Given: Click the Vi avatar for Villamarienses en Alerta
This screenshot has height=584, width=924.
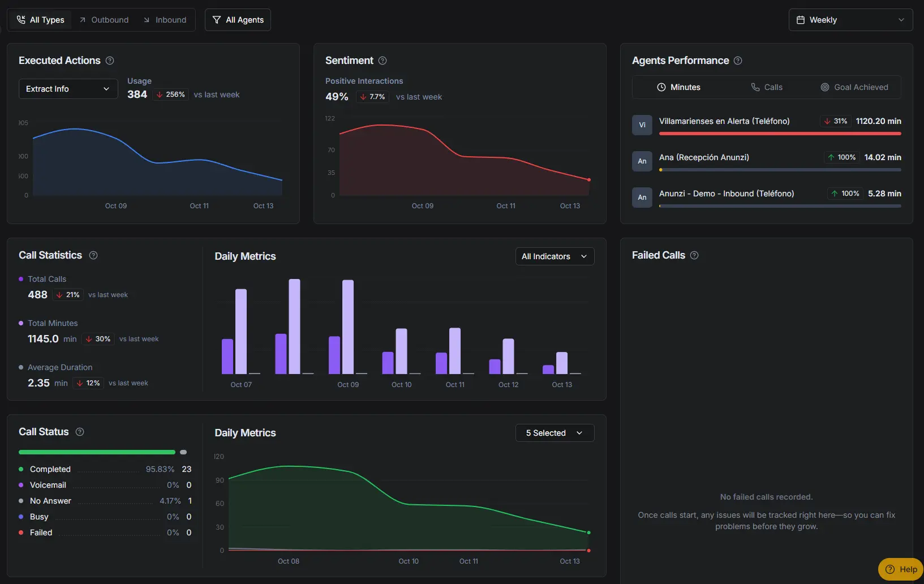Looking at the screenshot, I should [642, 125].
